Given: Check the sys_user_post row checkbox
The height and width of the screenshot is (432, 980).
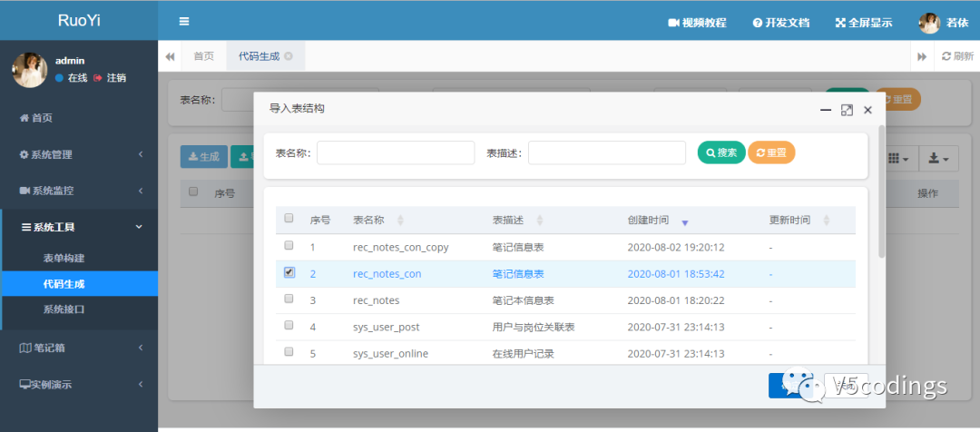Looking at the screenshot, I should pyautogui.click(x=289, y=325).
